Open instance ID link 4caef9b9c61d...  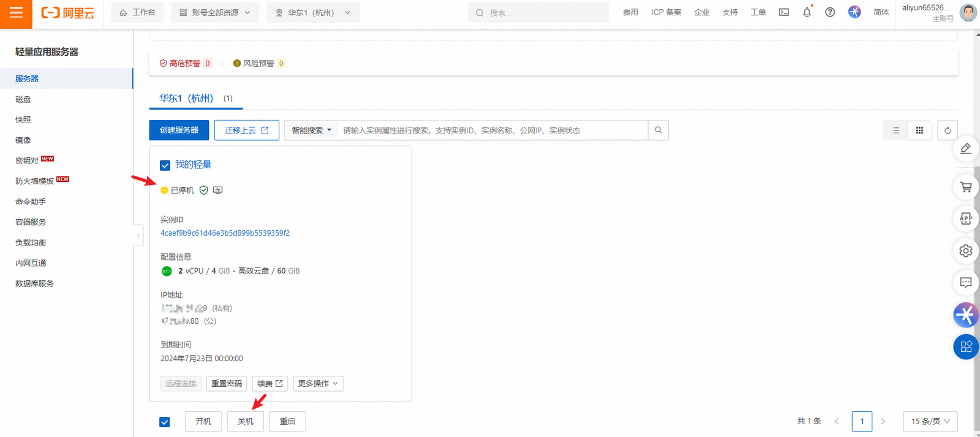pyautogui.click(x=225, y=233)
